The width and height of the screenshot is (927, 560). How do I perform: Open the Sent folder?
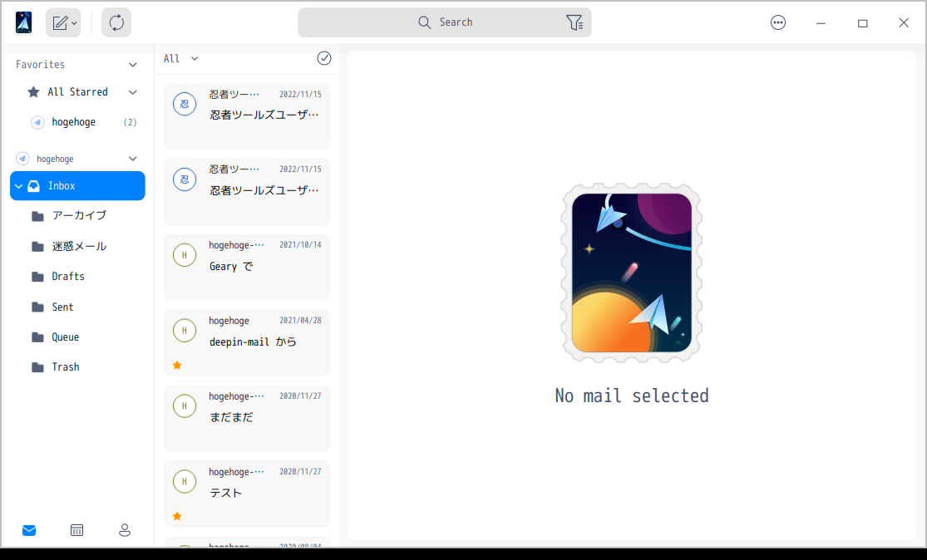click(77, 307)
